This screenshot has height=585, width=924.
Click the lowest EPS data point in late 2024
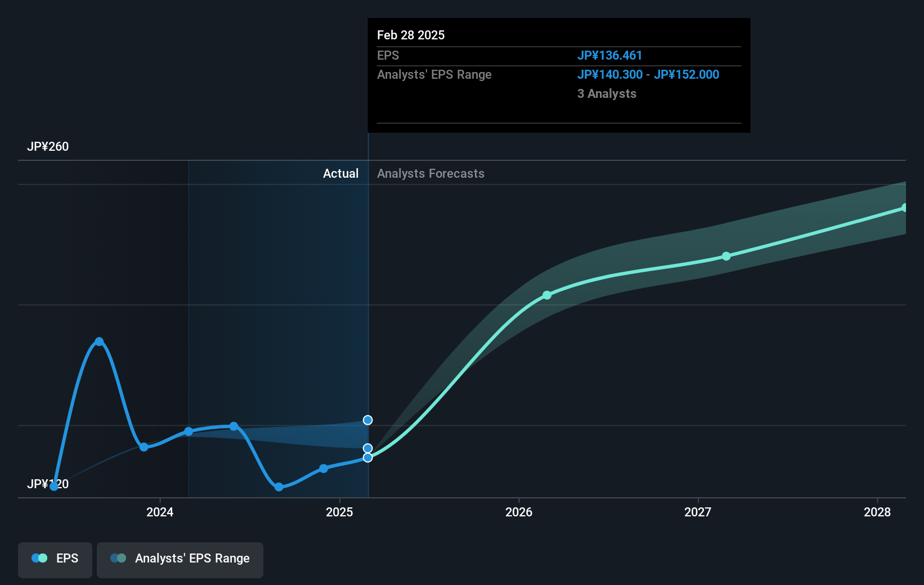pyautogui.click(x=279, y=487)
